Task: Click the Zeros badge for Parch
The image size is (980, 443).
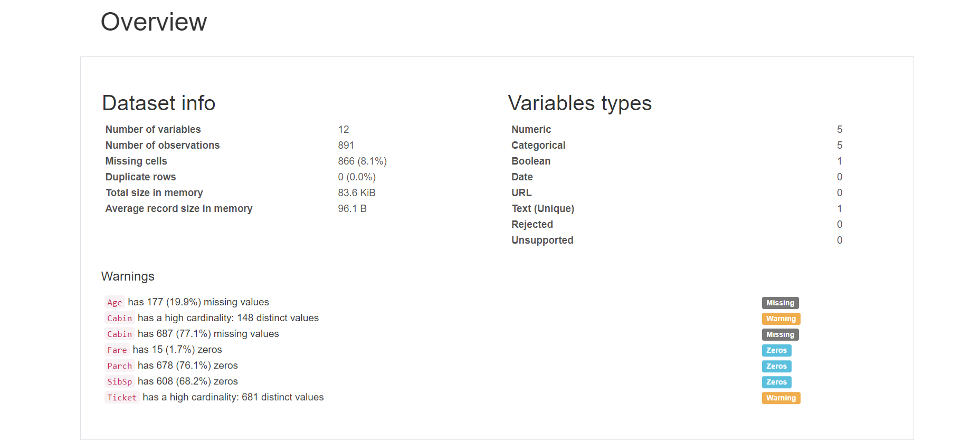Action: coord(776,366)
